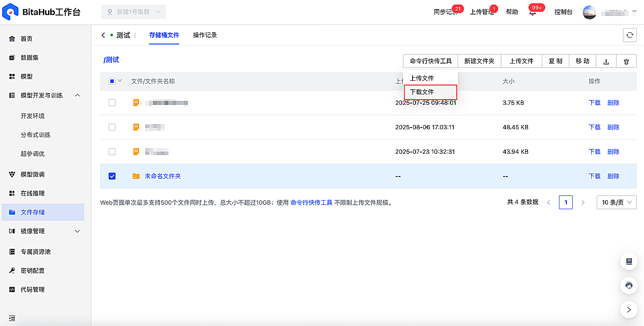
Task: Click the trash delete icon in the toolbar
Action: [626, 61]
